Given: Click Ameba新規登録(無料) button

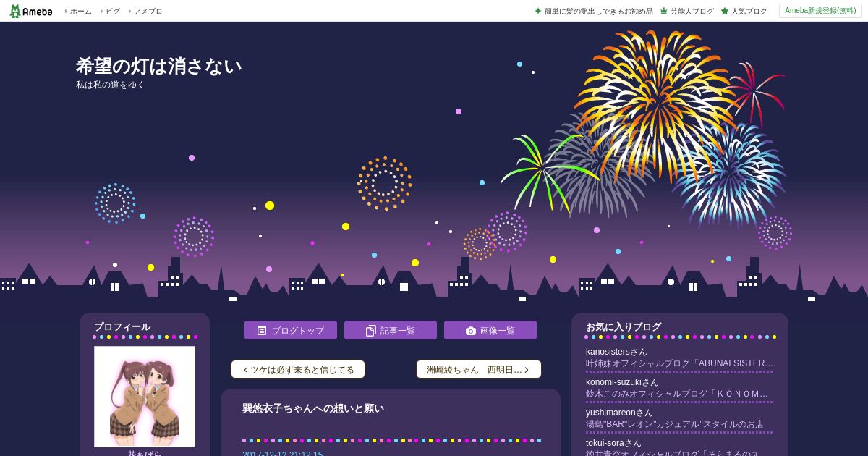Looking at the screenshot, I should click(820, 11).
